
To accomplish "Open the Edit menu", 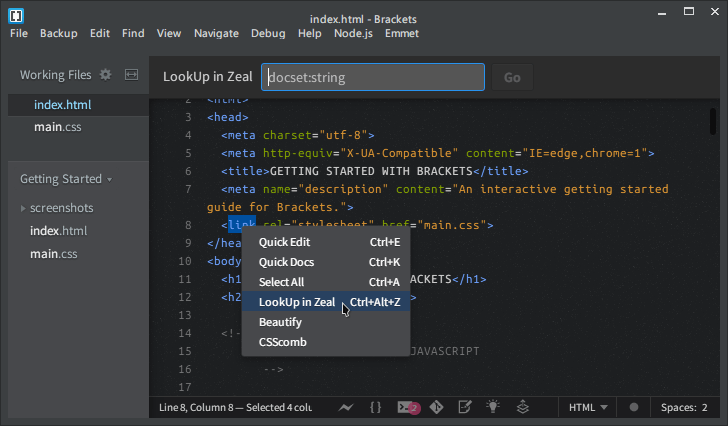I will [100, 33].
